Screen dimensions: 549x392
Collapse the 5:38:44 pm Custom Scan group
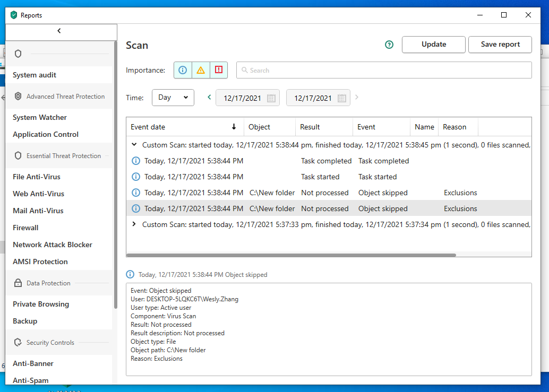[x=134, y=145]
